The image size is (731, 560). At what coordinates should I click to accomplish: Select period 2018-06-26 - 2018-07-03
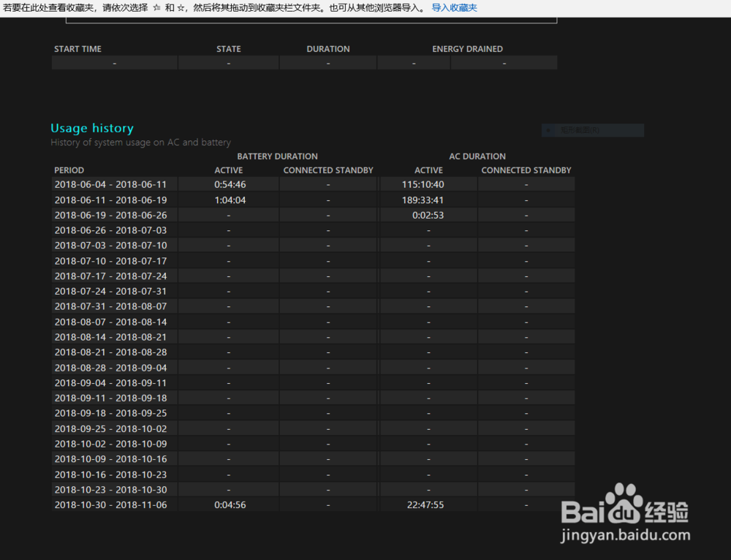pyautogui.click(x=110, y=230)
